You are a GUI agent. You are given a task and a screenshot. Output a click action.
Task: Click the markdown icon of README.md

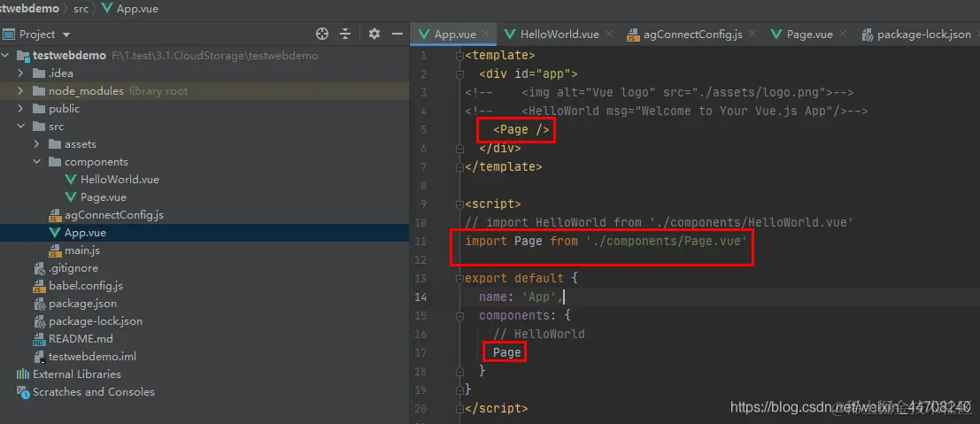(39, 339)
